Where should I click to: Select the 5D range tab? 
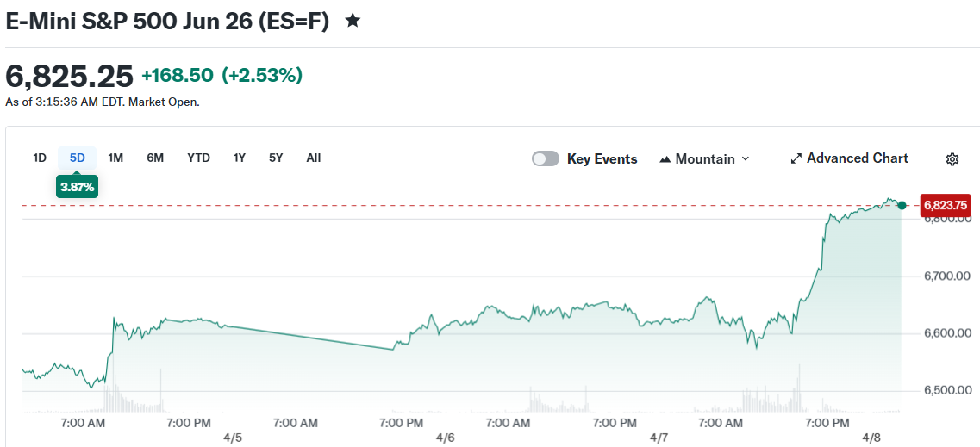77,158
